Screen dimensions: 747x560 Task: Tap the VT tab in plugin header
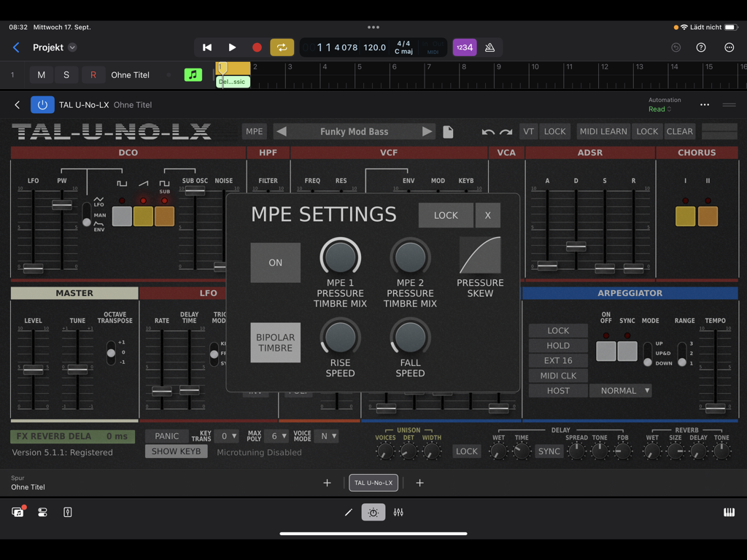(527, 131)
